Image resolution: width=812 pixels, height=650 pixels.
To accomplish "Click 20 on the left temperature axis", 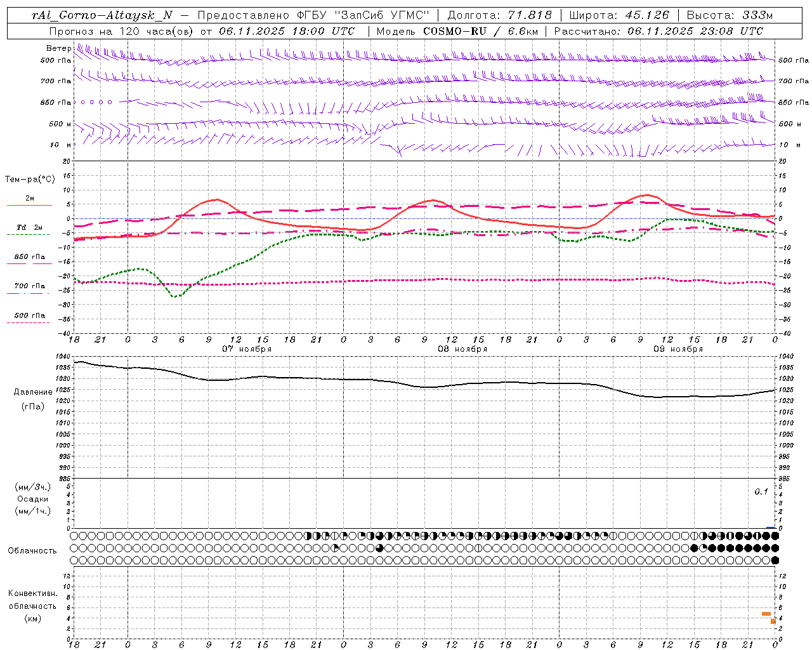I will 67,161.
